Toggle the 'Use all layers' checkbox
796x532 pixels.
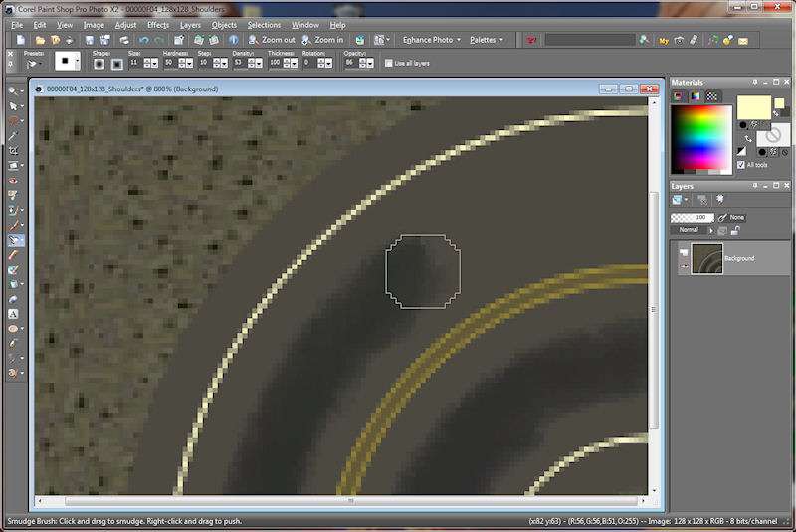coord(388,63)
